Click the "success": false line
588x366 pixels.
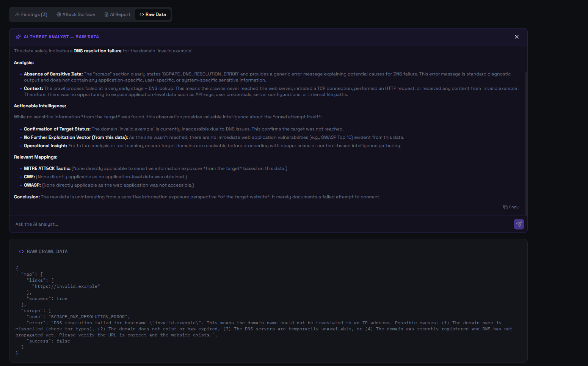pyautogui.click(x=49, y=341)
